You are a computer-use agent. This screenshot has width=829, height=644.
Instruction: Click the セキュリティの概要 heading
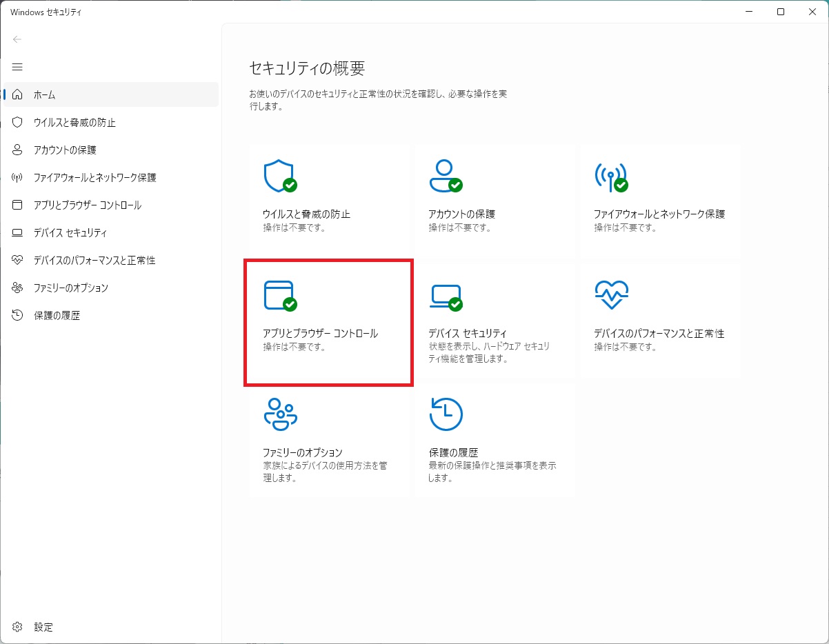coord(307,68)
